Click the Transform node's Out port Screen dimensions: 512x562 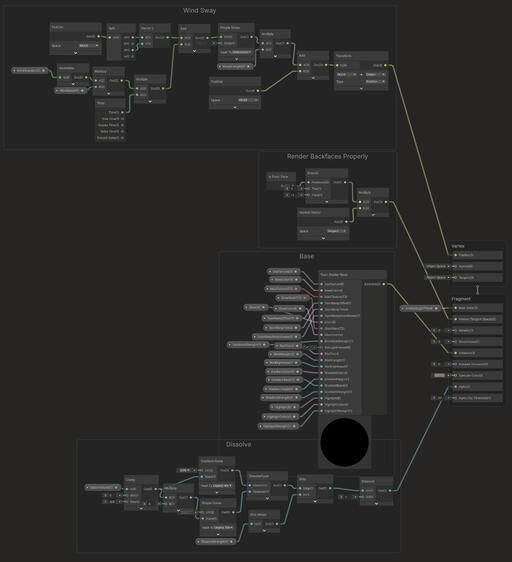click(385, 65)
